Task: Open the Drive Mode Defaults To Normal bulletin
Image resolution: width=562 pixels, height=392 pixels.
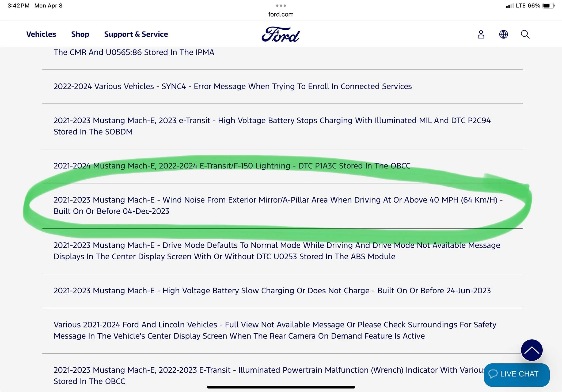Action: (x=277, y=251)
